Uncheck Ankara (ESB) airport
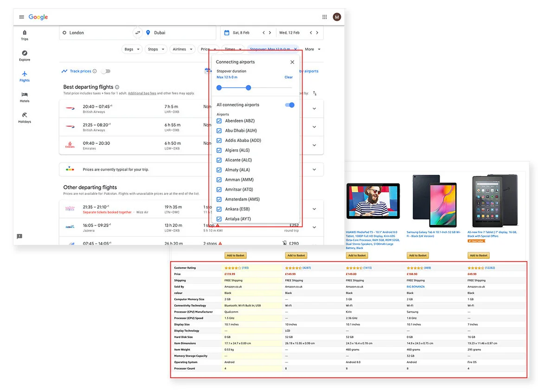Screen dimensions: 538x392 click(219, 209)
